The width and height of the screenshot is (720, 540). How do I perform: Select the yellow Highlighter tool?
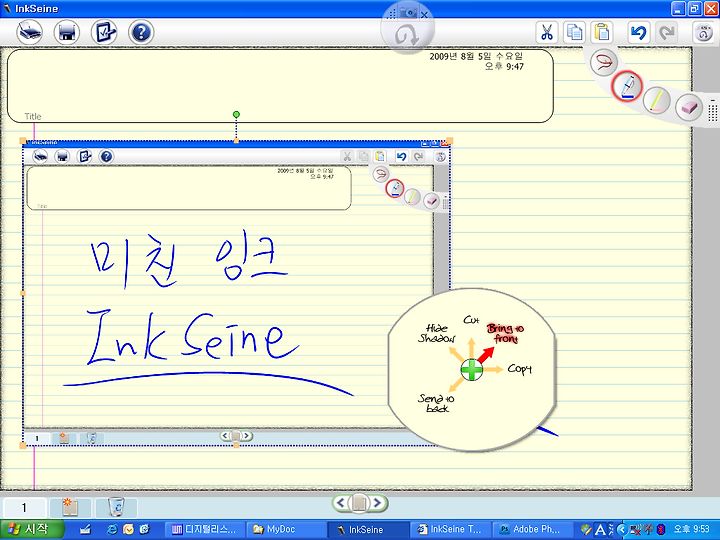click(657, 101)
